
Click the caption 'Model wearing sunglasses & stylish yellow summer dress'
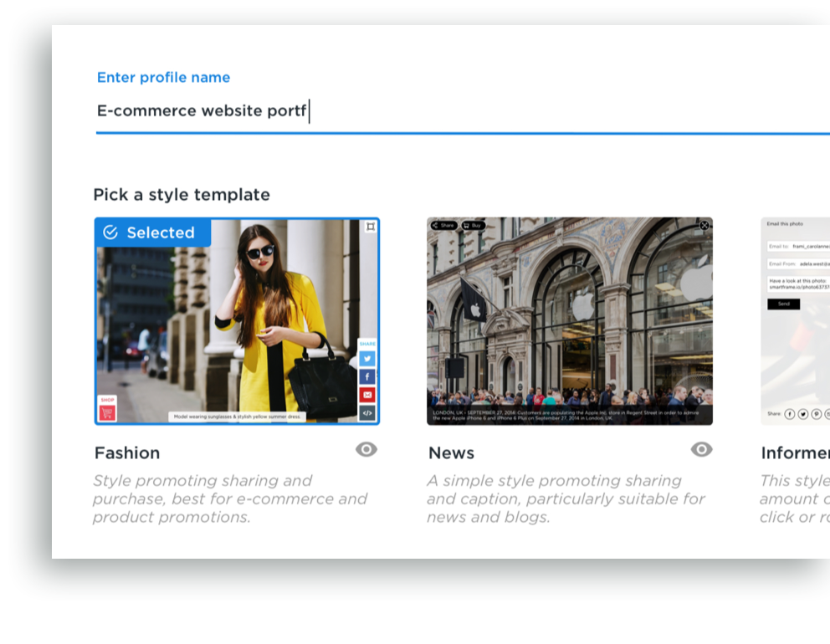(x=237, y=417)
